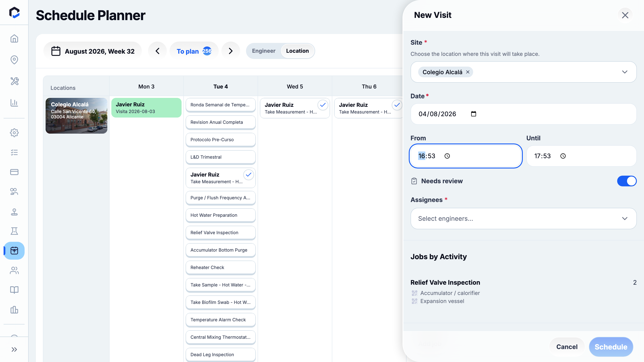The image size is (644, 362).
Task: Open the home icon in sidebar
Action: tap(14, 38)
